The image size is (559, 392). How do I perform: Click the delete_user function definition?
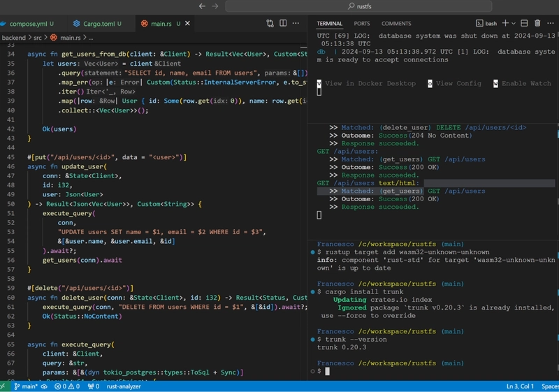(x=82, y=298)
